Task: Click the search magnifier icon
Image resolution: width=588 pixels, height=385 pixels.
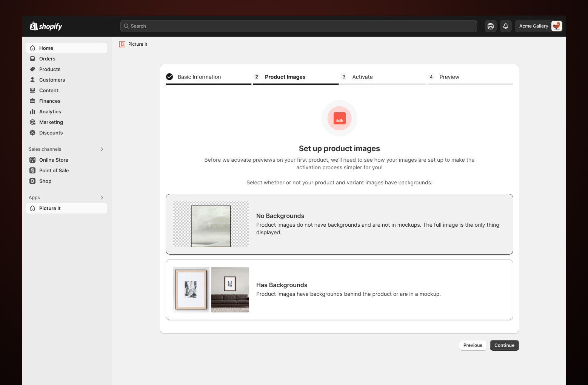Action: pos(126,26)
